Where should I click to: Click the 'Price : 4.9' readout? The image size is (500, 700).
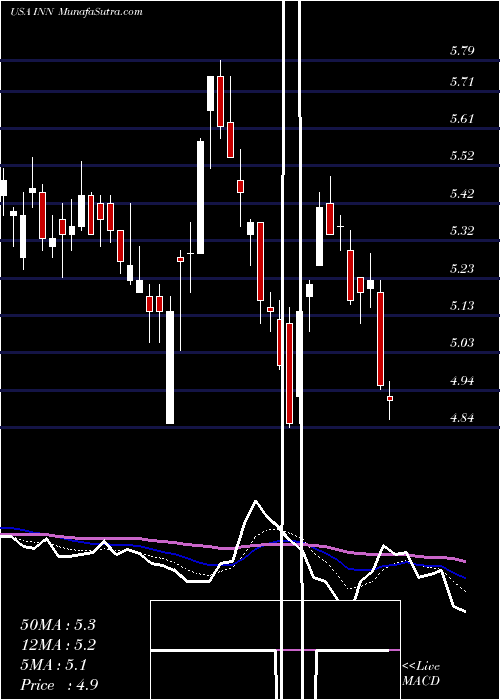59,685
